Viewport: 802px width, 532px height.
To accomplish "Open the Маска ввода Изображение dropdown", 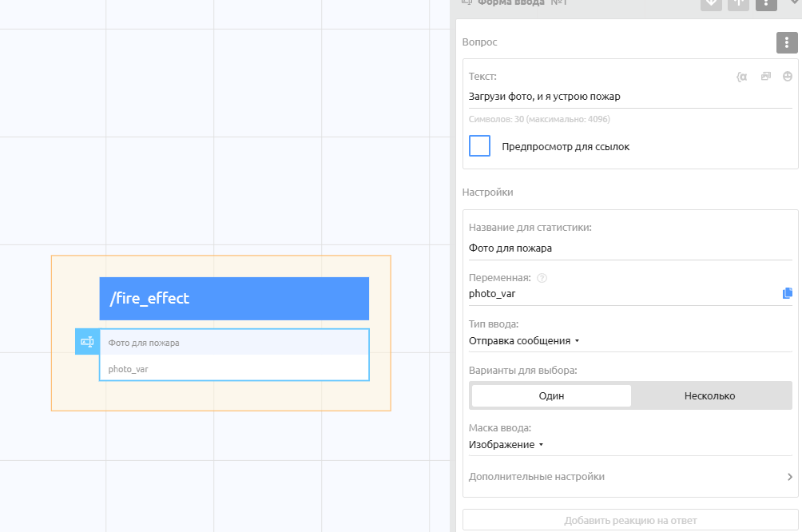I will (x=506, y=445).
